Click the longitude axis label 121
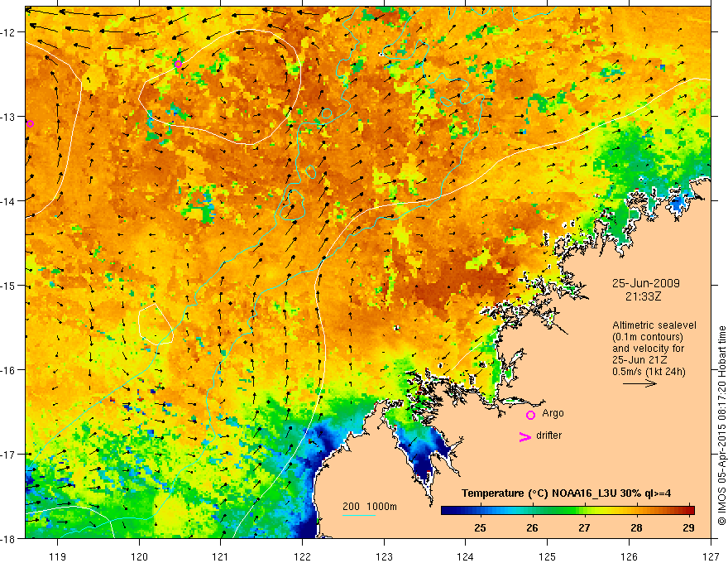Image resolution: width=728 pixels, height=563 pixels. [x=221, y=556]
